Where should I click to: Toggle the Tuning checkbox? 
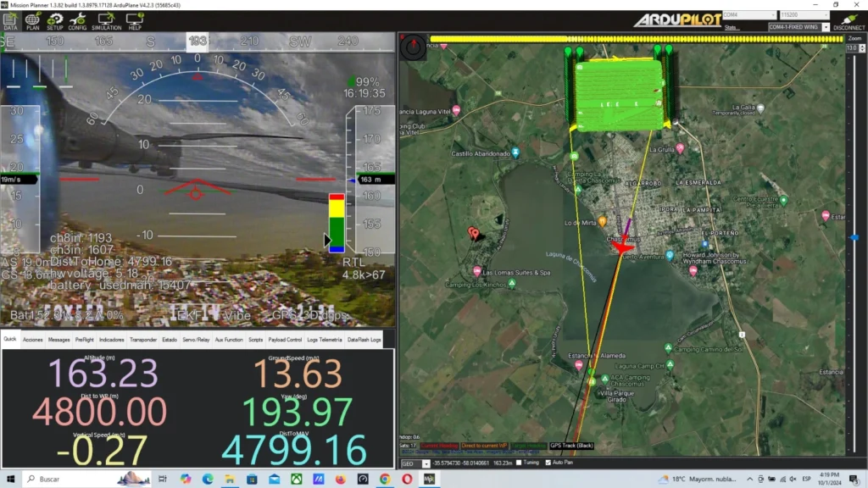point(519,463)
